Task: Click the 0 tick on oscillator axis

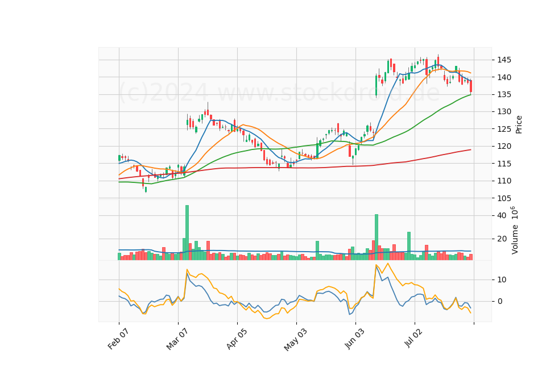Action: 500,302
